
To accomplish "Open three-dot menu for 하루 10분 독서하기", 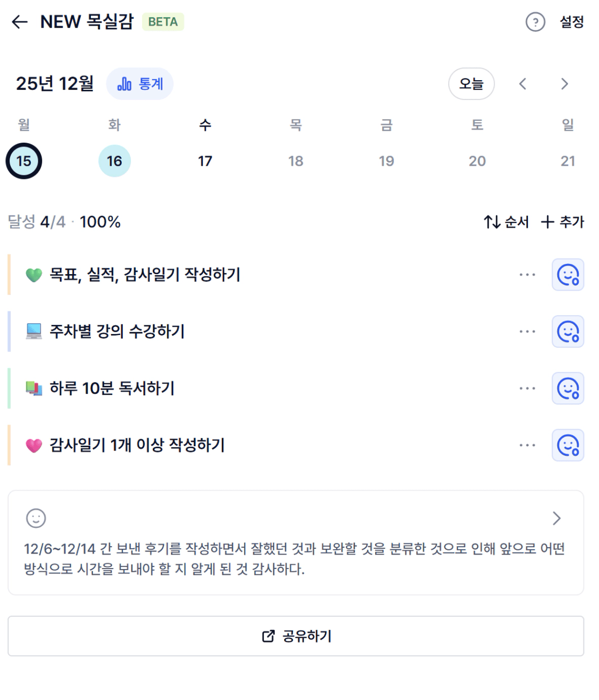I will point(527,388).
